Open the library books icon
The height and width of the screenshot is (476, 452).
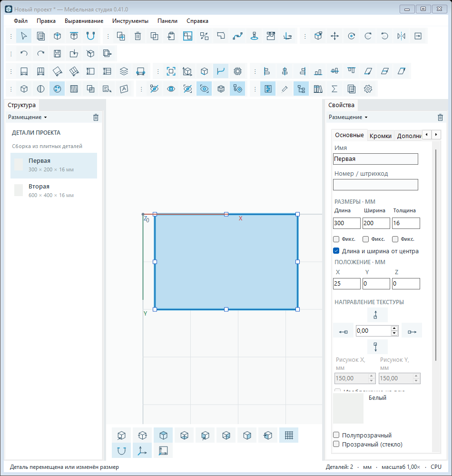[x=318, y=89]
